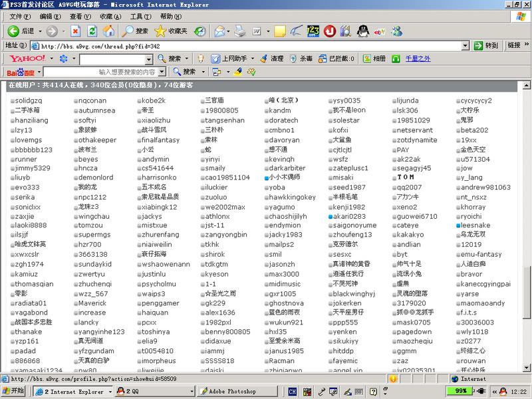Viewport: 532px width, 399px height.
Task: Click the Back (后退) navigation arrow
Action: [13, 31]
